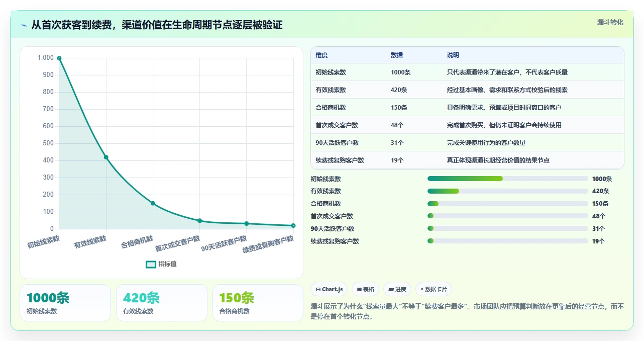Click the 合格商机数 progress bar
This screenshot has width=644, height=341.
tap(507, 204)
